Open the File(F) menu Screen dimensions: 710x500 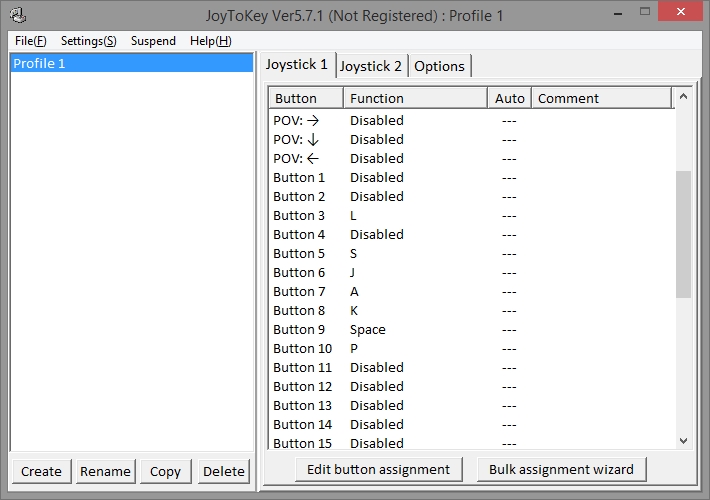pos(30,41)
